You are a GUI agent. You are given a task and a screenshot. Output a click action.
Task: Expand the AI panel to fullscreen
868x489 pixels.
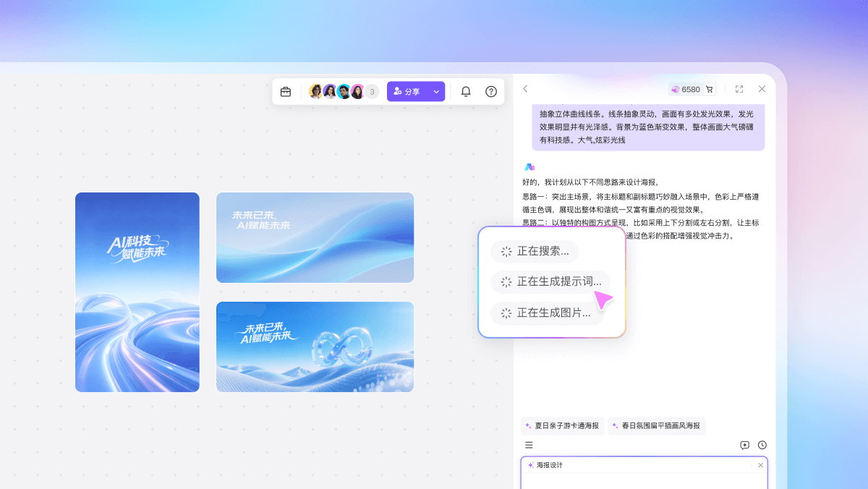(739, 89)
